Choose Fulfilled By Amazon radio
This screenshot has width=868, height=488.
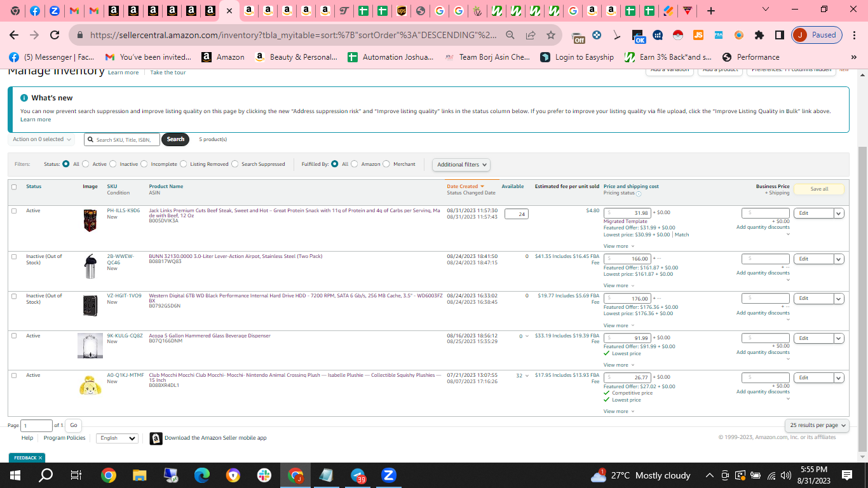(355, 164)
